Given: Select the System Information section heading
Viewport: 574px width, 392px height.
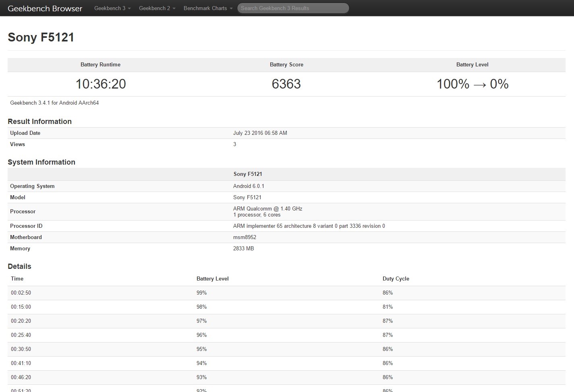Looking at the screenshot, I should coord(41,162).
